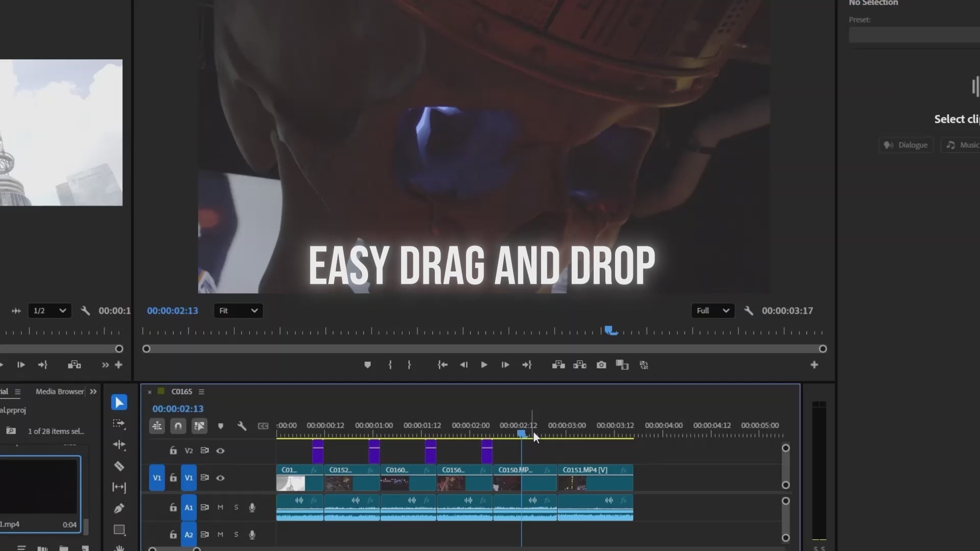Click program monitor Button Editor plus
Image resolution: width=980 pixels, height=551 pixels.
tap(814, 365)
